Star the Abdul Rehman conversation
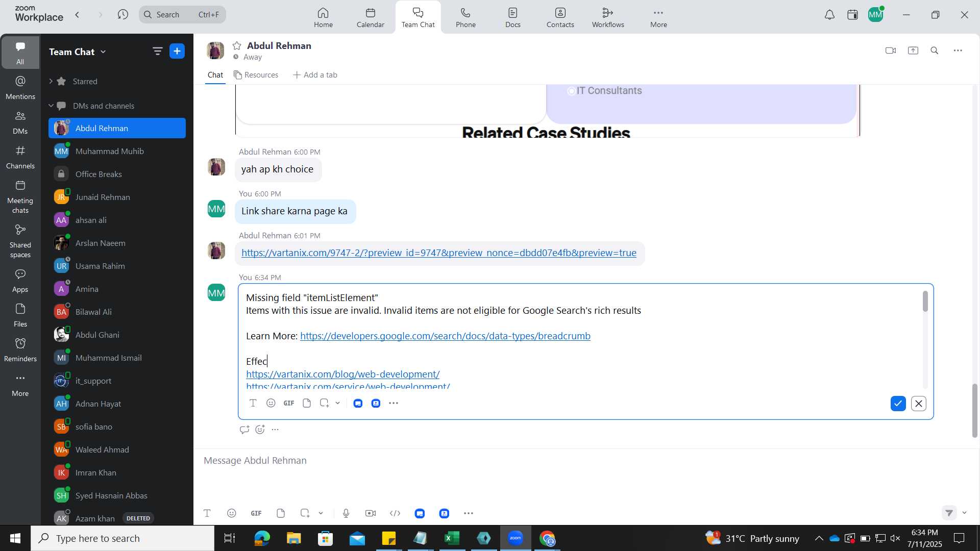Image resolution: width=980 pixels, height=551 pixels. (x=237, y=46)
